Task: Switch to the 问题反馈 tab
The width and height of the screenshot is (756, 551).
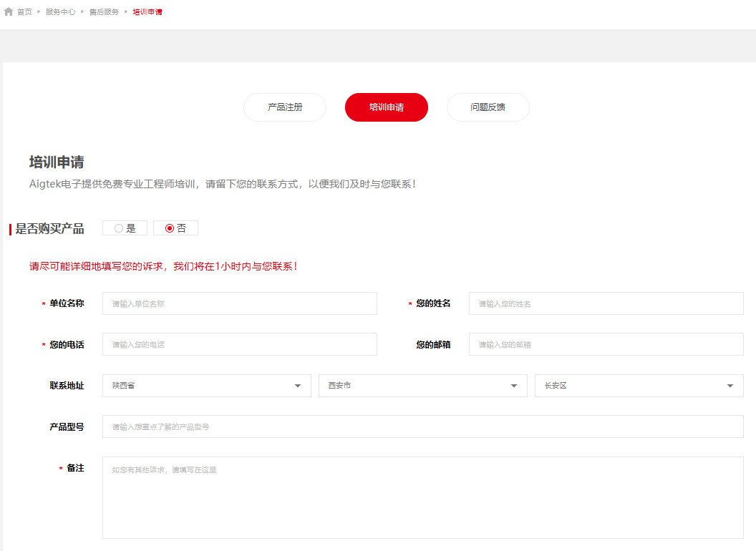Action: click(x=488, y=107)
